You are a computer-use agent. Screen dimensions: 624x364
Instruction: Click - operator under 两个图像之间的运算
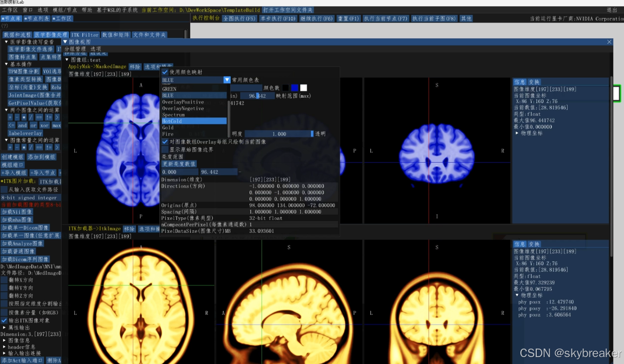tap(16, 117)
